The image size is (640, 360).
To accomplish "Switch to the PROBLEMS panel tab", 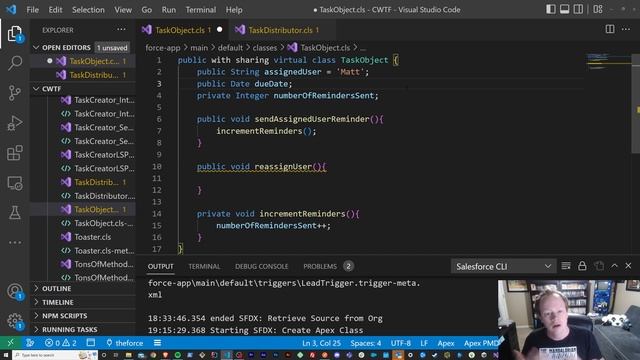I will coord(328,267).
